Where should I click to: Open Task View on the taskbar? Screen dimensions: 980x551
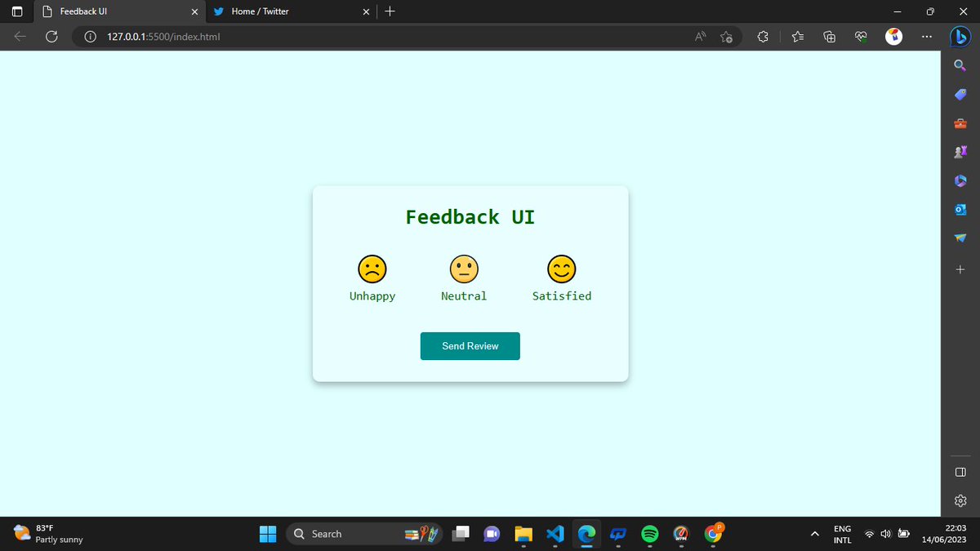click(461, 534)
